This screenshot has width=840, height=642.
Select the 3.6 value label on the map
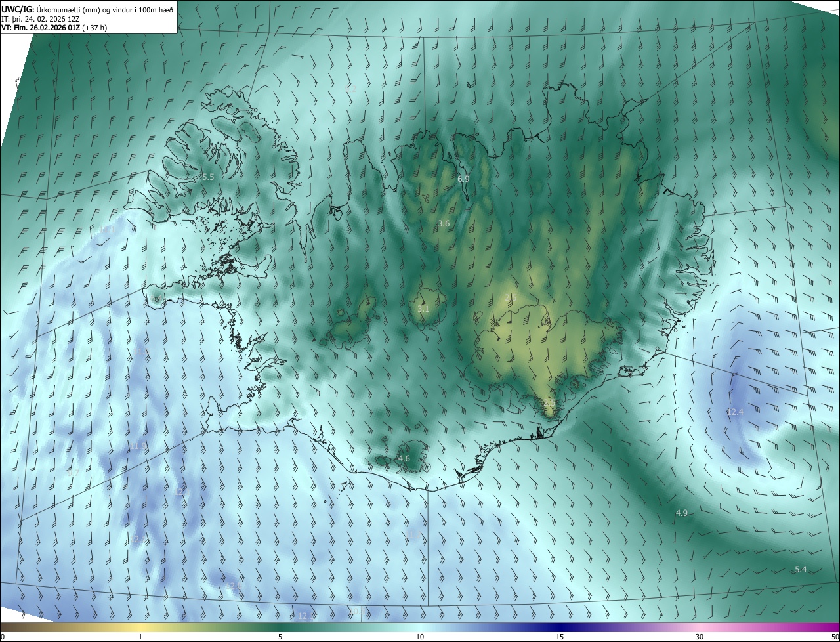pos(444,223)
